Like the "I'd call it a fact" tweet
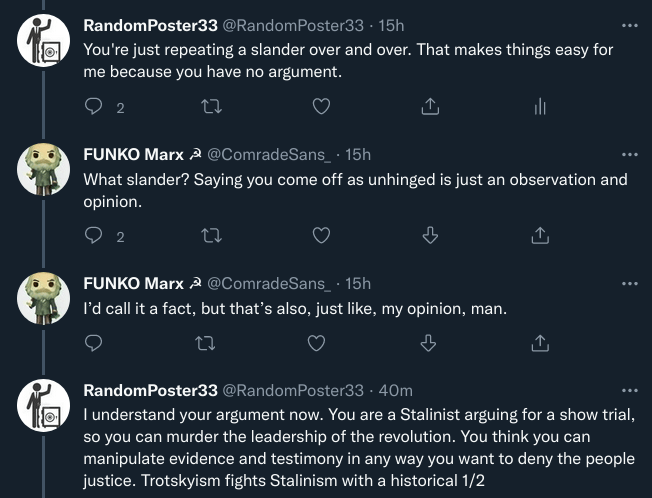Image resolution: width=652 pixels, height=498 pixels. coord(317,343)
